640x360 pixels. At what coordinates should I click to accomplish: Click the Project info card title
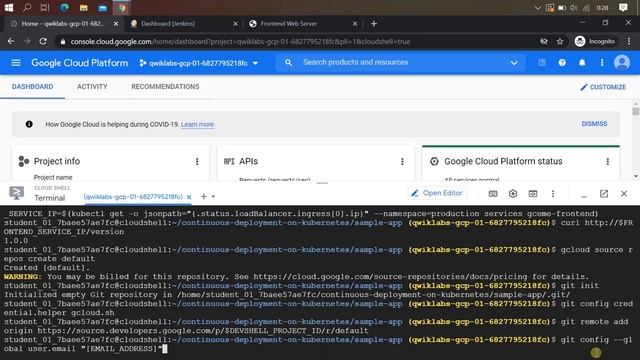pyautogui.click(x=57, y=161)
